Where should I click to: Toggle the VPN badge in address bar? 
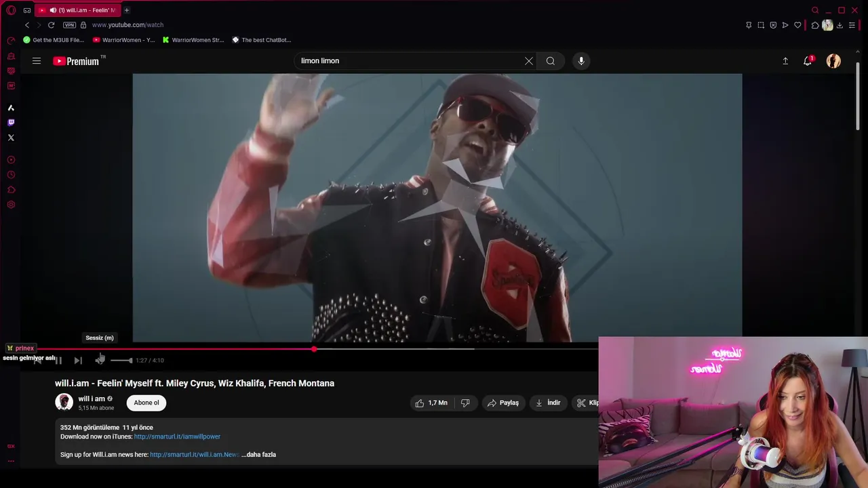[x=69, y=25]
